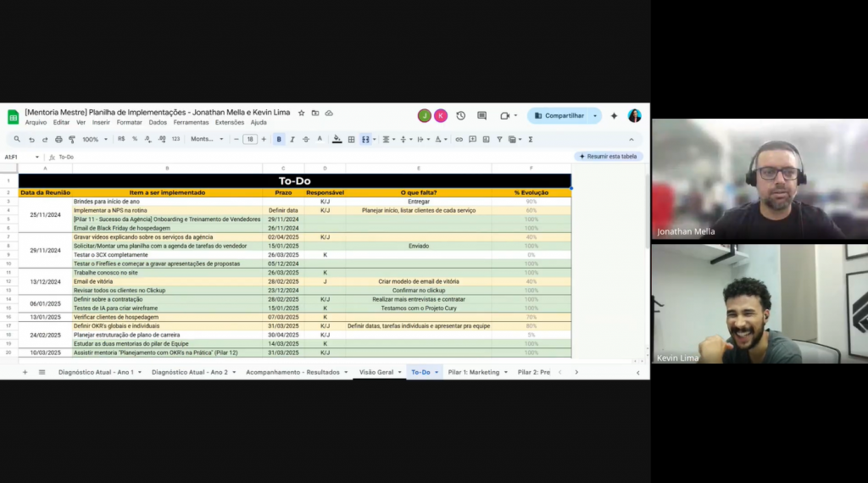Open the Formatar menu
This screenshot has width=868, height=483.
(x=129, y=122)
